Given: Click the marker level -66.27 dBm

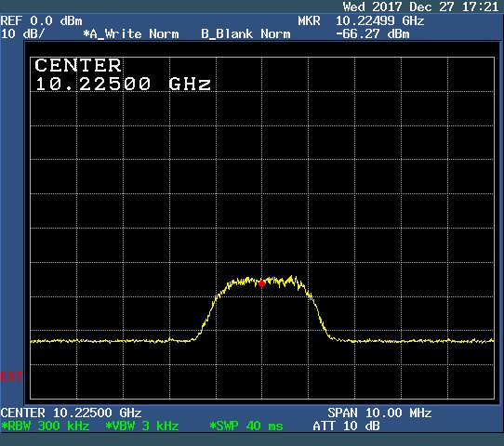Looking at the screenshot, I should (x=373, y=33).
